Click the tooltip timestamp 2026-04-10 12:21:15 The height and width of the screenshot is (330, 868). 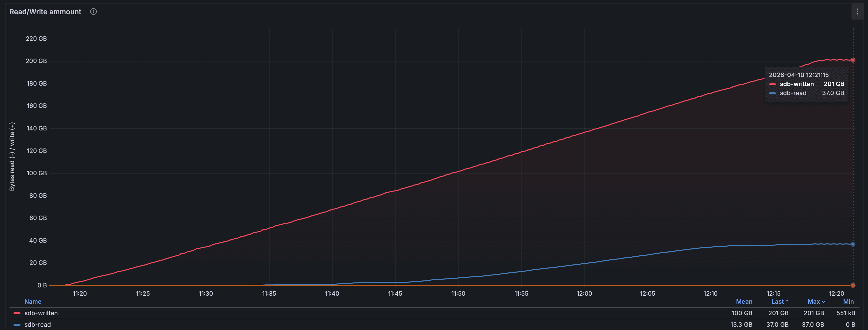point(798,75)
